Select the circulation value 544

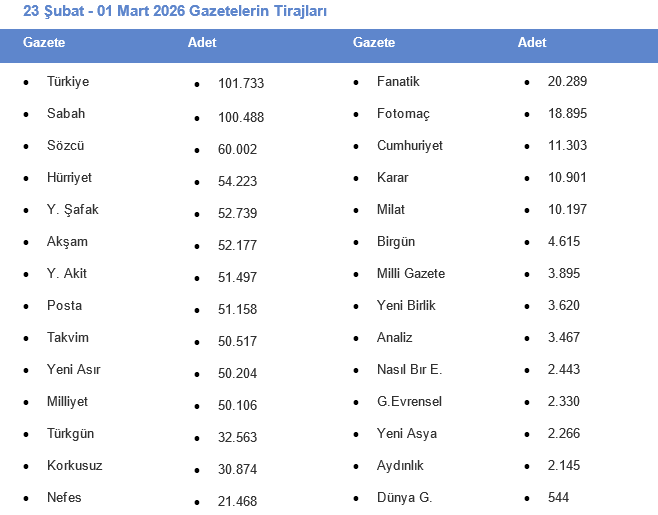(560, 498)
